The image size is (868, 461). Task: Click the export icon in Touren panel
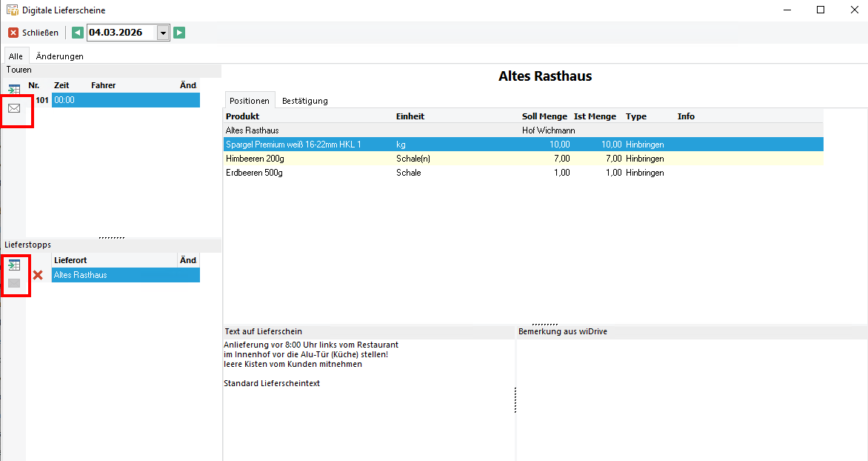pyautogui.click(x=14, y=90)
